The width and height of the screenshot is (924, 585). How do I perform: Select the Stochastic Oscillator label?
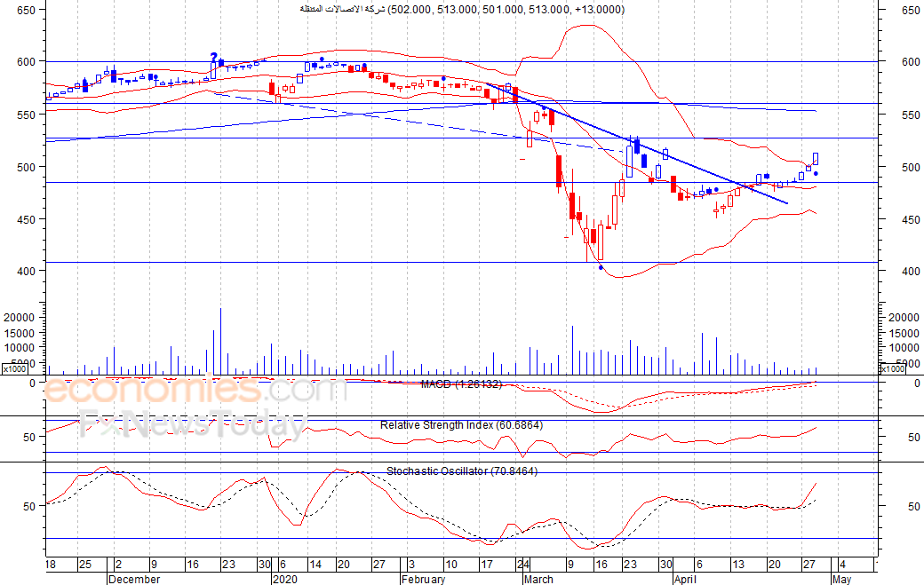[462, 471]
